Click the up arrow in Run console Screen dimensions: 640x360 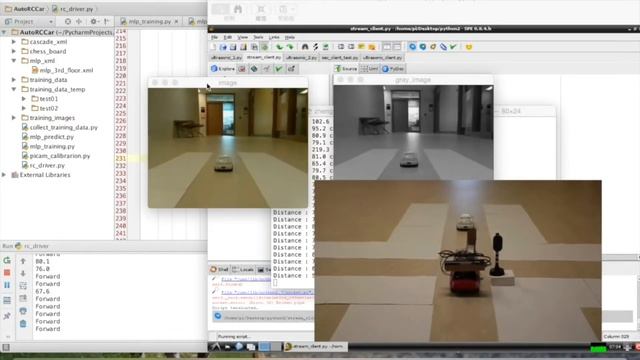click(23, 261)
